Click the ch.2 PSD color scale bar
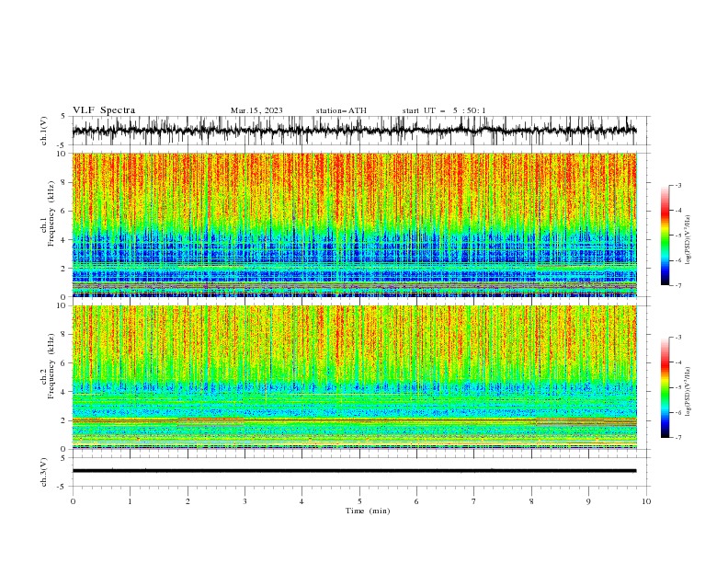The height and width of the screenshot is (563, 728). click(665, 387)
